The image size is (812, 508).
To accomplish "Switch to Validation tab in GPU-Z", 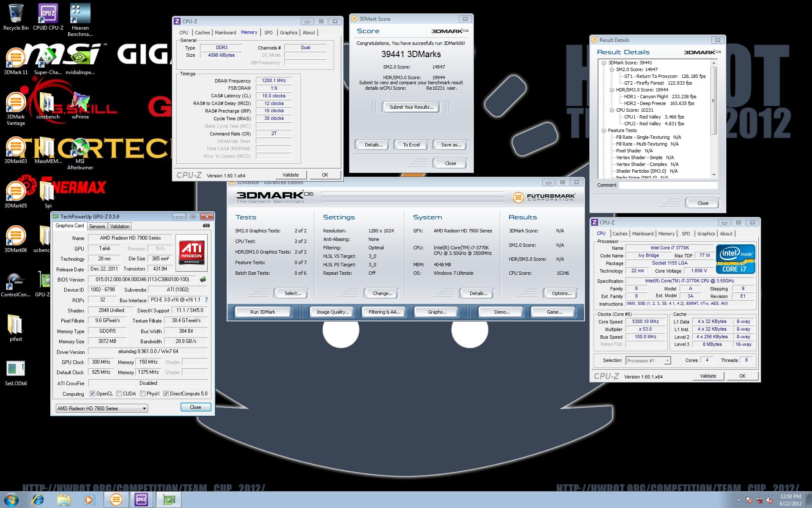I will 120,226.
